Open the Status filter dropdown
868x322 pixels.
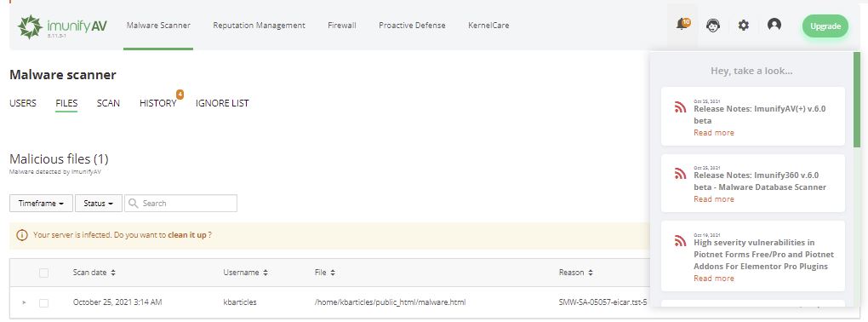99,204
